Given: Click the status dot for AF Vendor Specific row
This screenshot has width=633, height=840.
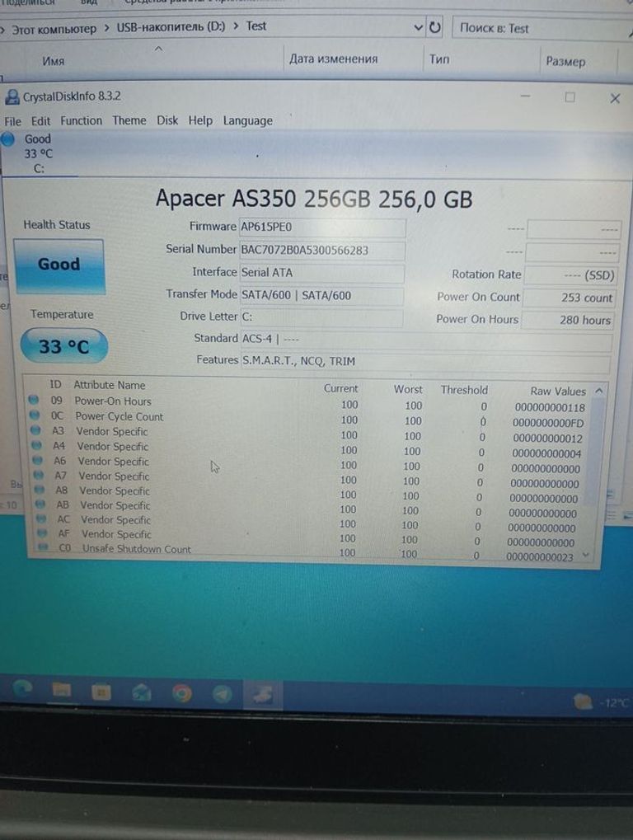Looking at the screenshot, I should [43, 533].
